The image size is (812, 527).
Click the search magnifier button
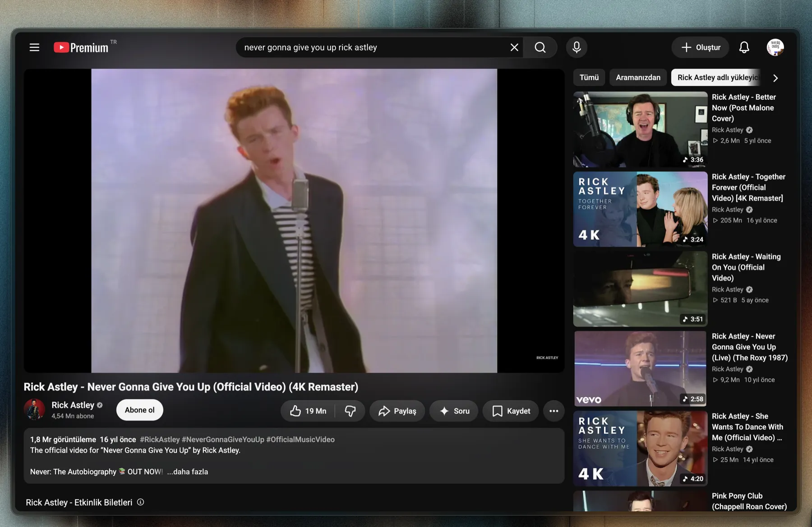click(x=540, y=47)
